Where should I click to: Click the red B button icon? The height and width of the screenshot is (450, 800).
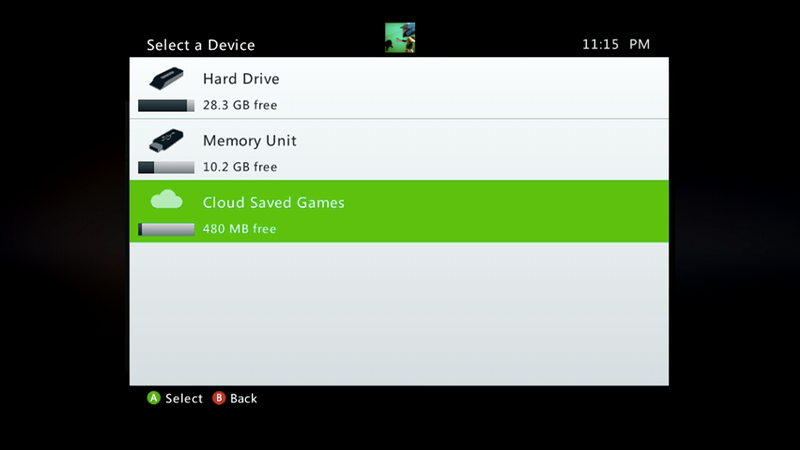(x=219, y=398)
